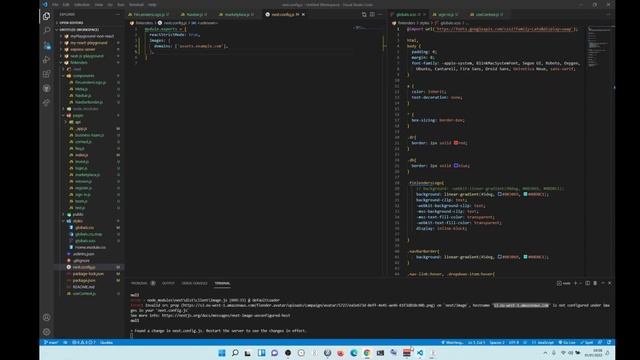
Task: Open the File menu
Action: click(55, 4)
